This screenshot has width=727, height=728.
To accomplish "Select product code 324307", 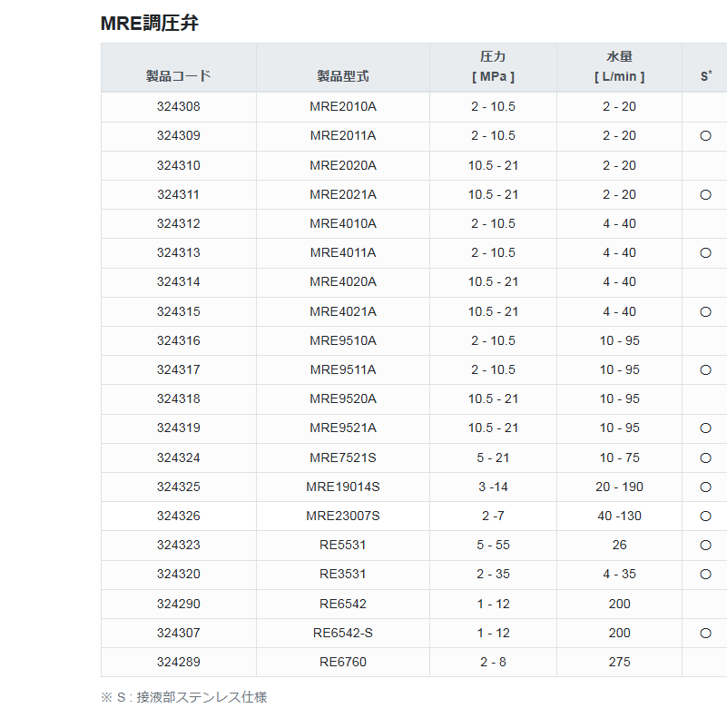I will 178,634.
